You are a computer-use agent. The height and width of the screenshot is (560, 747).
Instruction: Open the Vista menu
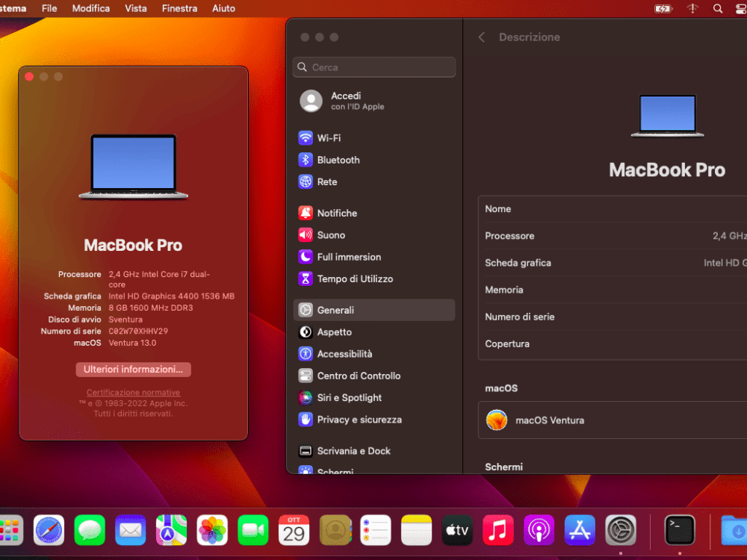click(136, 8)
